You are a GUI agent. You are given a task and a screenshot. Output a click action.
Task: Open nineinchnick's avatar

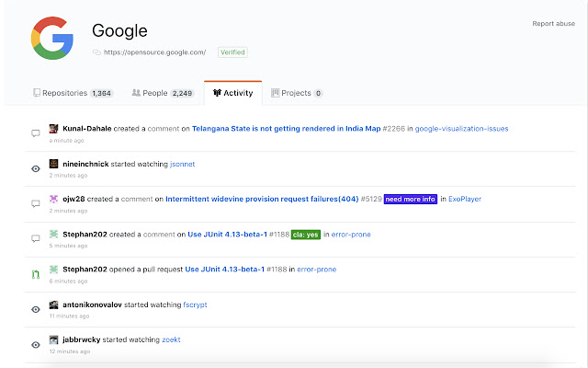[53, 164]
